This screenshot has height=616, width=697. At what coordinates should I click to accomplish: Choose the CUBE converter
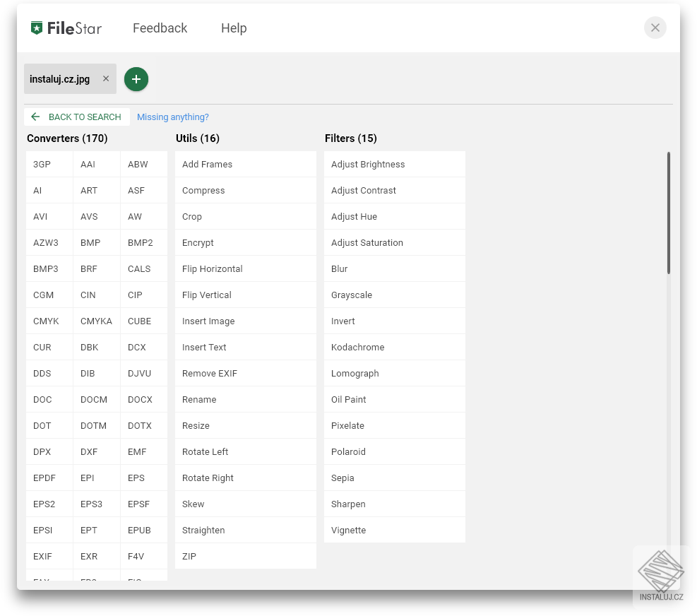144,321
